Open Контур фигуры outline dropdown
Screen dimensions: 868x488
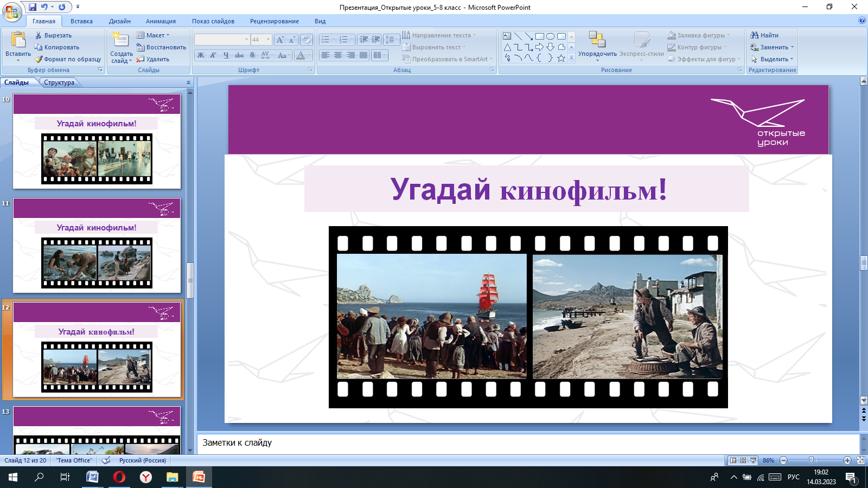(697, 47)
